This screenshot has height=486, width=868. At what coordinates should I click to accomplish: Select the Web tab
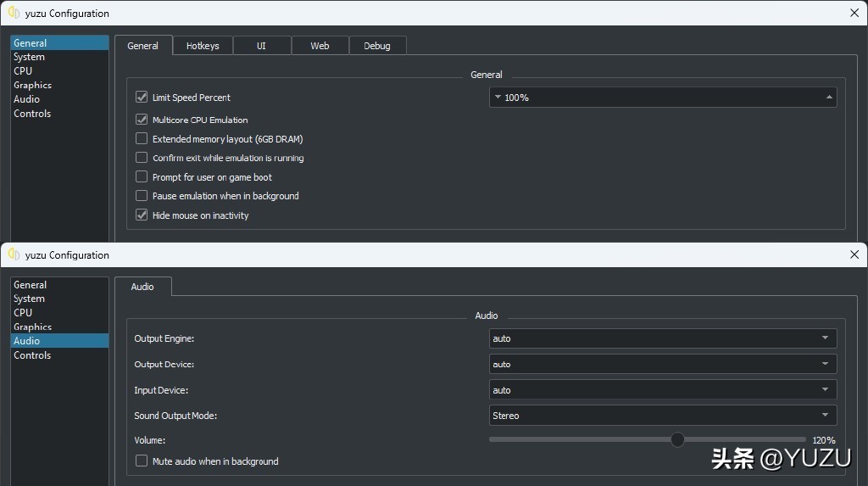click(320, 46)
